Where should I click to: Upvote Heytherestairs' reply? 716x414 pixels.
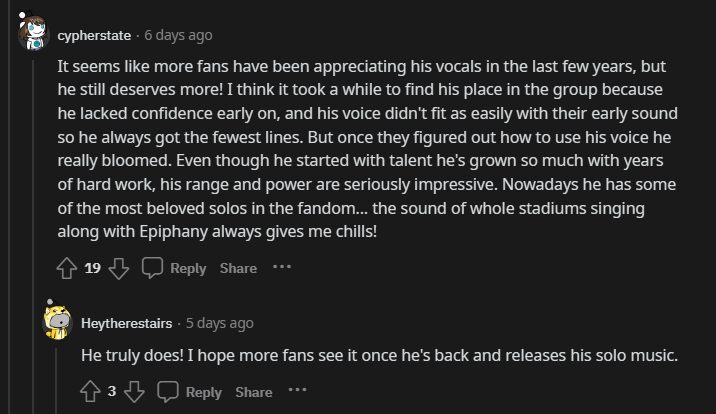pyautogui.click(x=91, y=392)
